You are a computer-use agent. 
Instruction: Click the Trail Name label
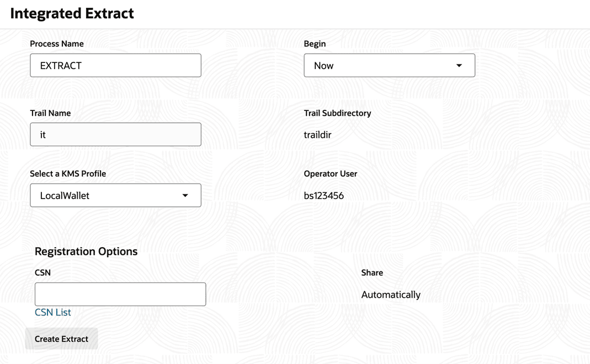[x=50, y=113]
